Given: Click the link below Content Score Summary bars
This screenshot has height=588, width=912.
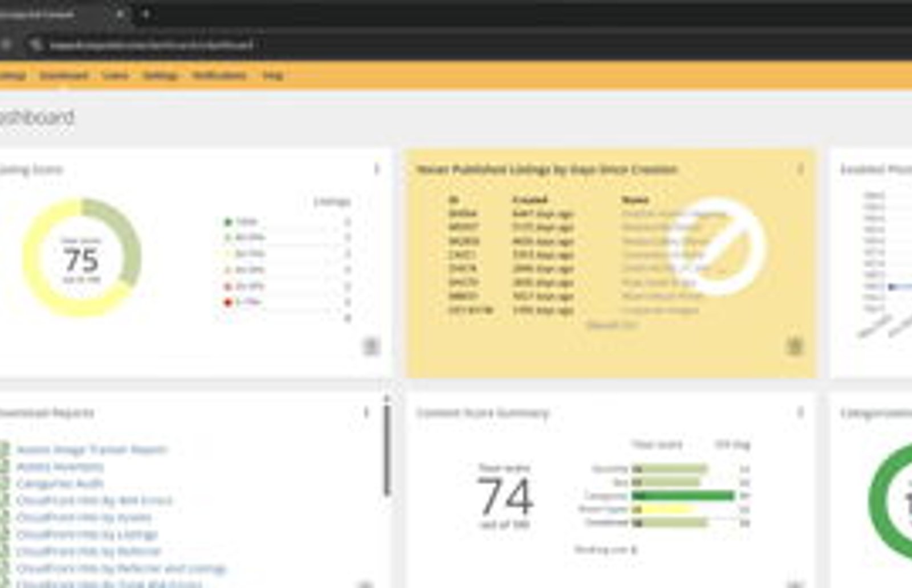Looking at the screenshot, I should [x=605, y=550].
